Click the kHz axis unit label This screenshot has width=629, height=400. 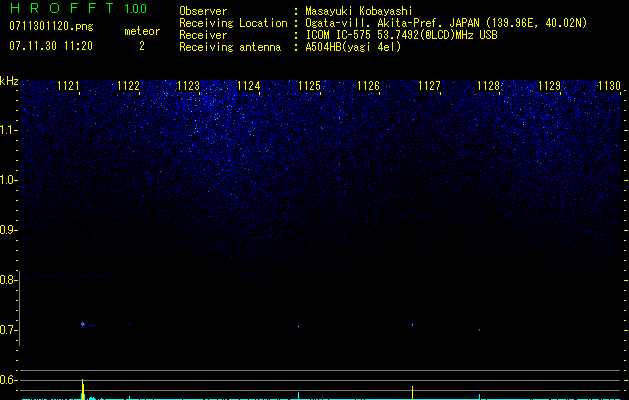(x=9, y=81)
